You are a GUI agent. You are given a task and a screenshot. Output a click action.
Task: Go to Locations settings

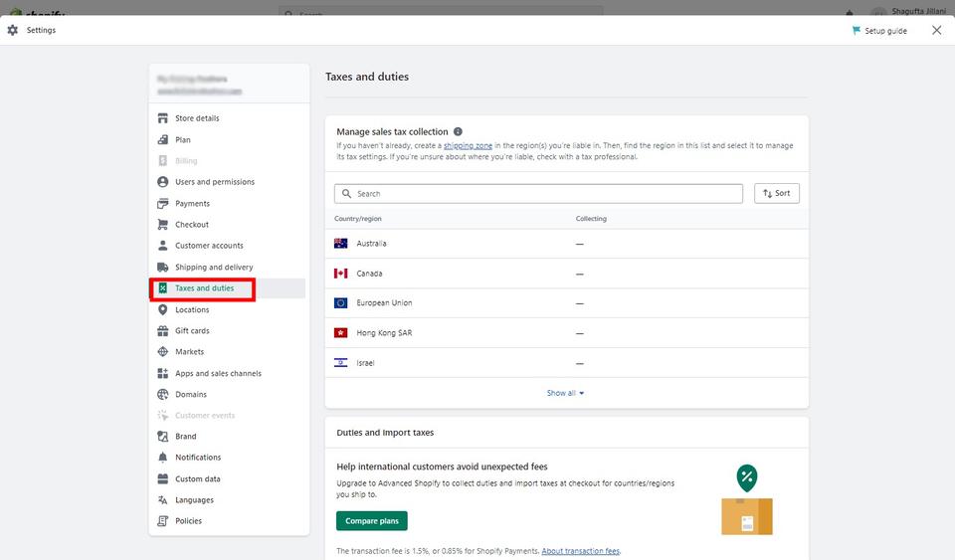pos(192,309)
